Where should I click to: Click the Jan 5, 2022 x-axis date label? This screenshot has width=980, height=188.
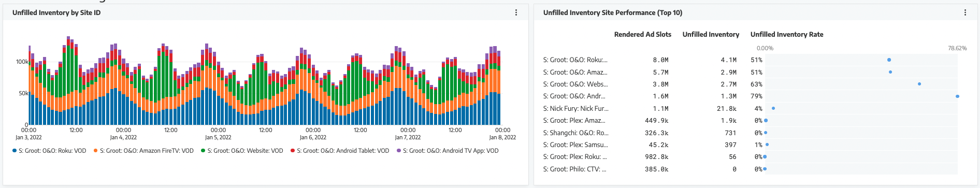218,137
